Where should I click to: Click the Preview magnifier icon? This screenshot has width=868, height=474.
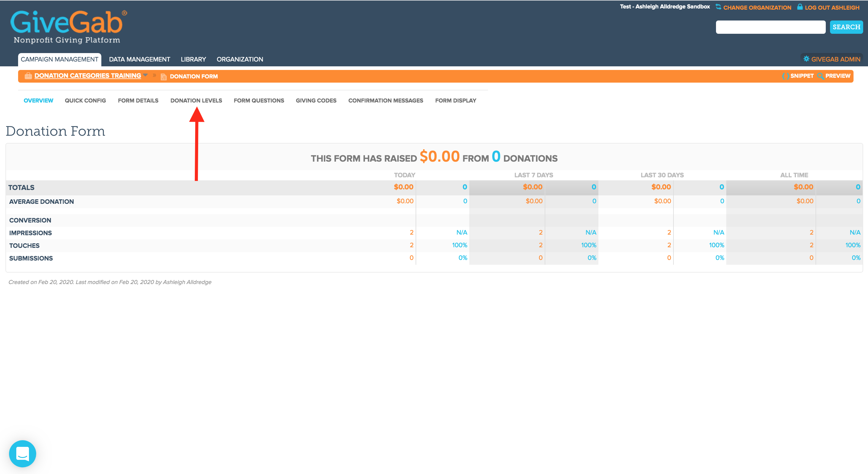tap(820, 76)
